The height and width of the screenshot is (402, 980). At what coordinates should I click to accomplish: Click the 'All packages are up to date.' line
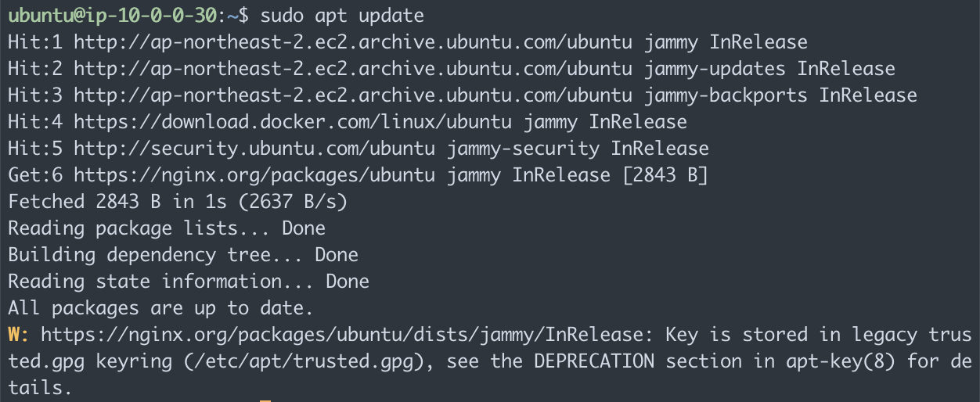(x=161, y=307)
